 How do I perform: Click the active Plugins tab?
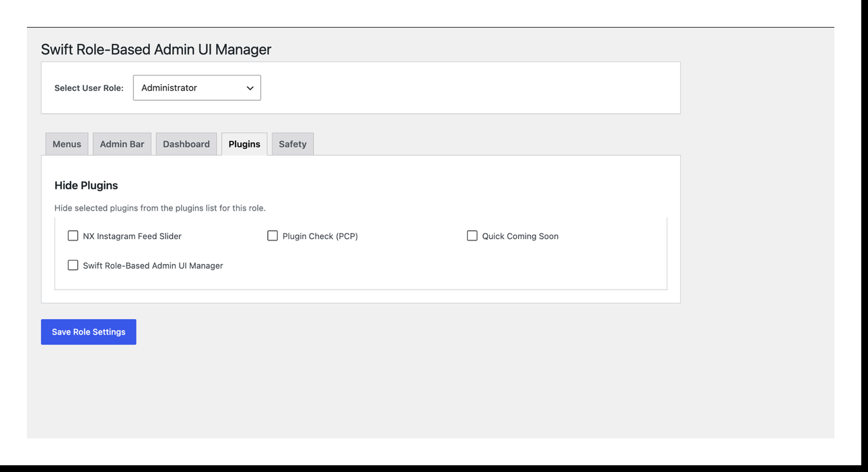pos(244,143)
